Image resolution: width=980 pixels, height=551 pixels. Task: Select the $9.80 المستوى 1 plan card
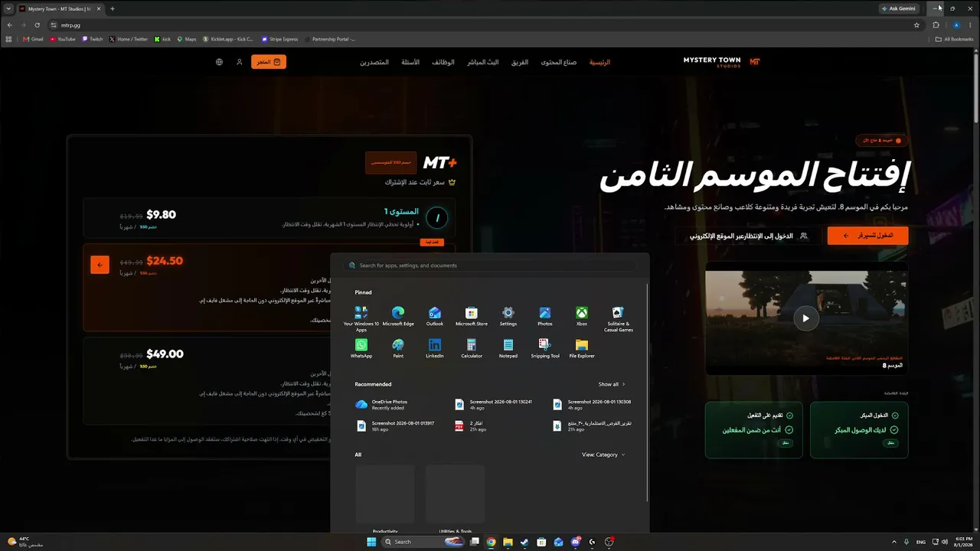[269, 217]
